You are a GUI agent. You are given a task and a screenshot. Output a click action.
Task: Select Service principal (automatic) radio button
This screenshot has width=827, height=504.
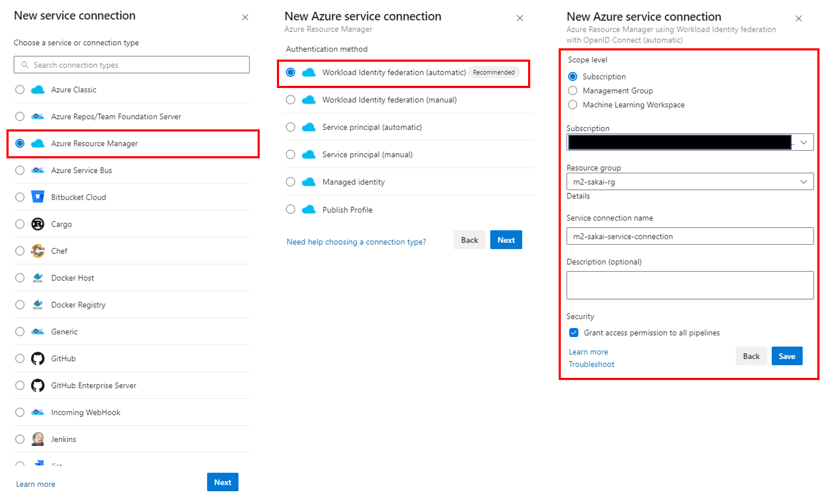[x=290, y=127]
